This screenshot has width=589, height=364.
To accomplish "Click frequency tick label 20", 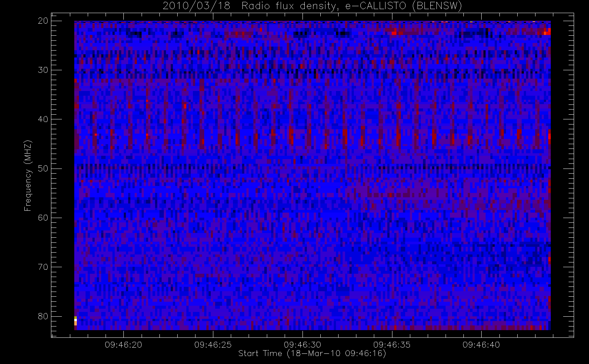I will click(43, 21).
